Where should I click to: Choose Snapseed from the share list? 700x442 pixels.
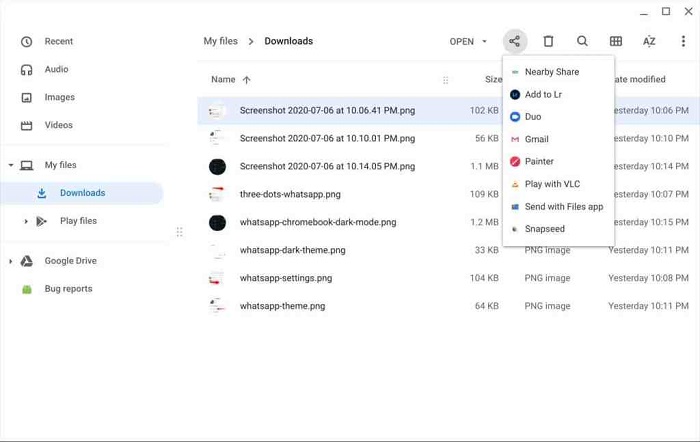click(545, 229)
